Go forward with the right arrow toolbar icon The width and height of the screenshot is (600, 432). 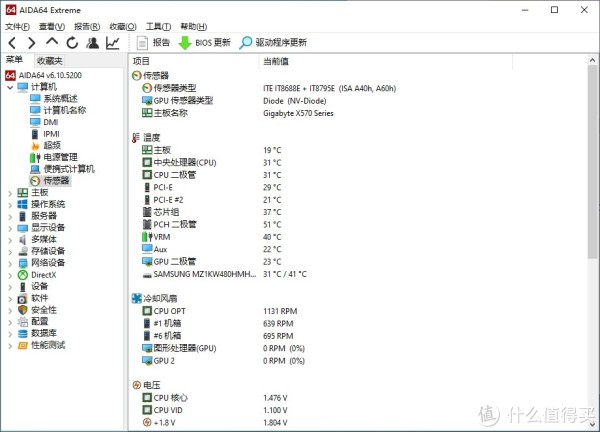(x=32, y=43)
